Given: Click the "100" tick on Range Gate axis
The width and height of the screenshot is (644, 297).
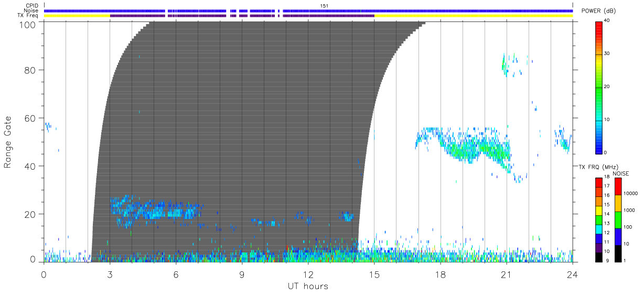Looking at the screenshot, I should pyautogui.click(x=29, y=24).
